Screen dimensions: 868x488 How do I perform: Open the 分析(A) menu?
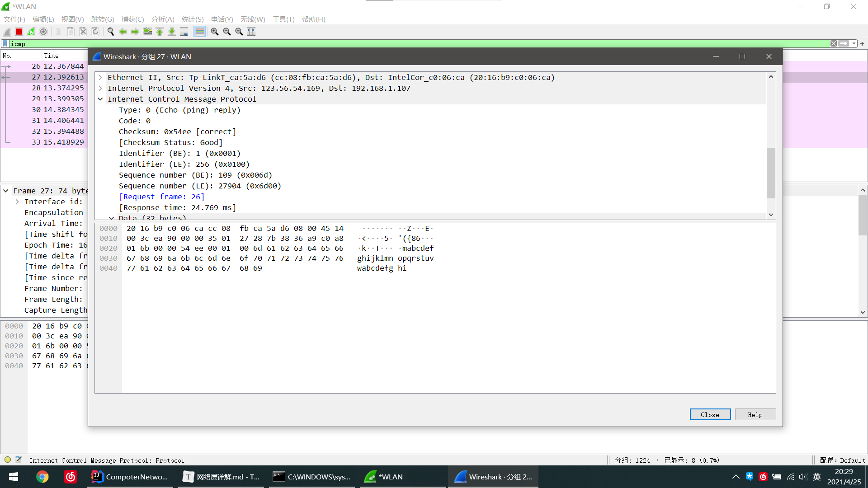pyautogui.click(x=163, y=19)
